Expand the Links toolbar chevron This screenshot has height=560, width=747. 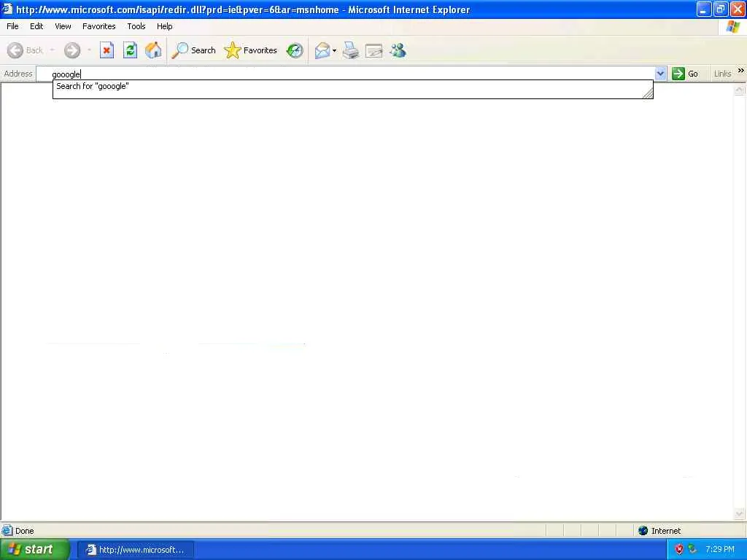(x=741, y=71)
